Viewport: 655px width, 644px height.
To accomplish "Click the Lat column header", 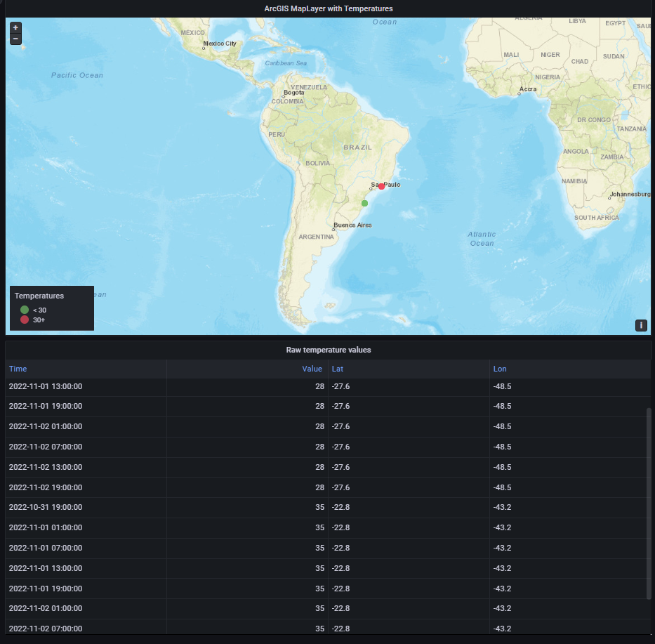I will [x=338, y=369].
